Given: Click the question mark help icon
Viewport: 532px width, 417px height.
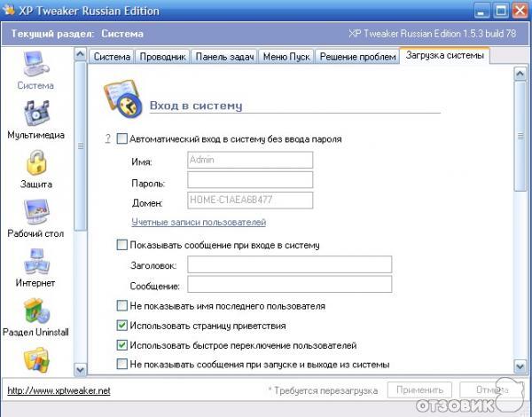Looking at the screenshot, I should coord(107,139).
